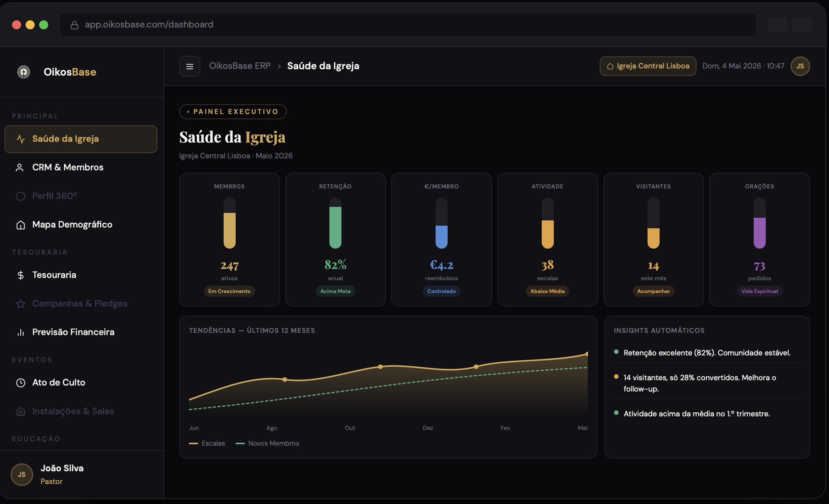This screenshot has width=829, height=504.
Task: Click the last chart data point at Mai
Action: pyautogui.click(x=587, y=354)
